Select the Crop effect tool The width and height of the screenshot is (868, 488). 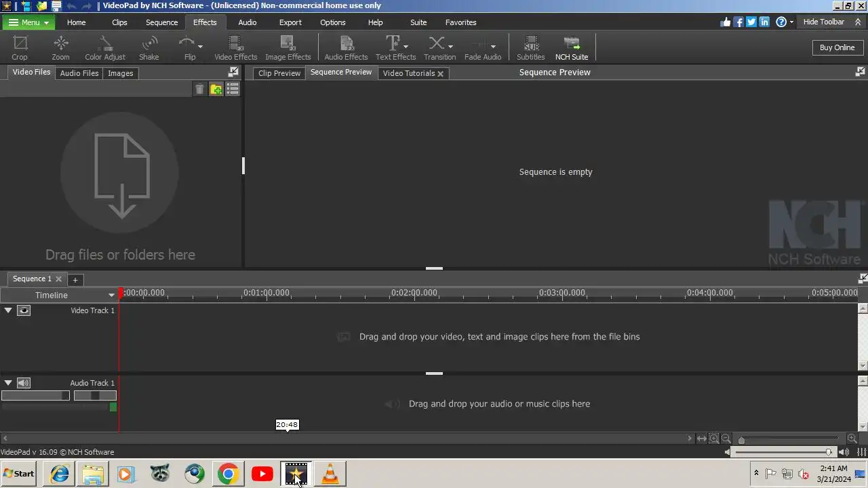pos(20,48)
